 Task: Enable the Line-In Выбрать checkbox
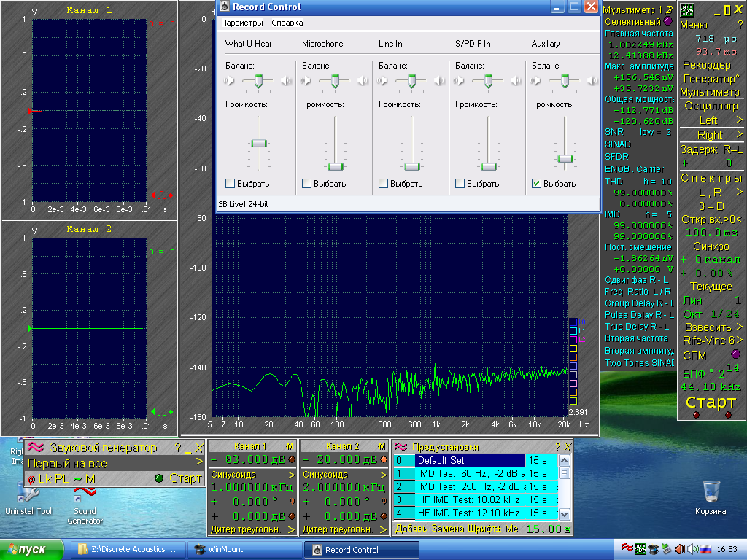click(x=383, y=183)
